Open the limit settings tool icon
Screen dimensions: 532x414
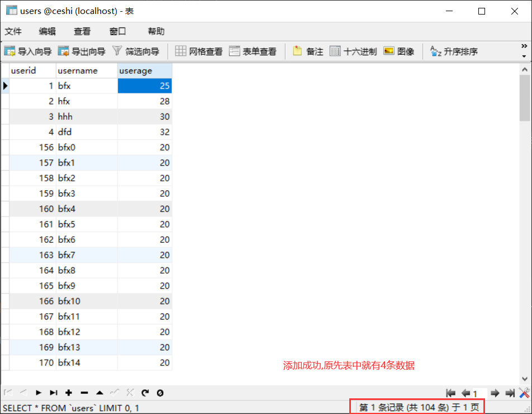524,393
